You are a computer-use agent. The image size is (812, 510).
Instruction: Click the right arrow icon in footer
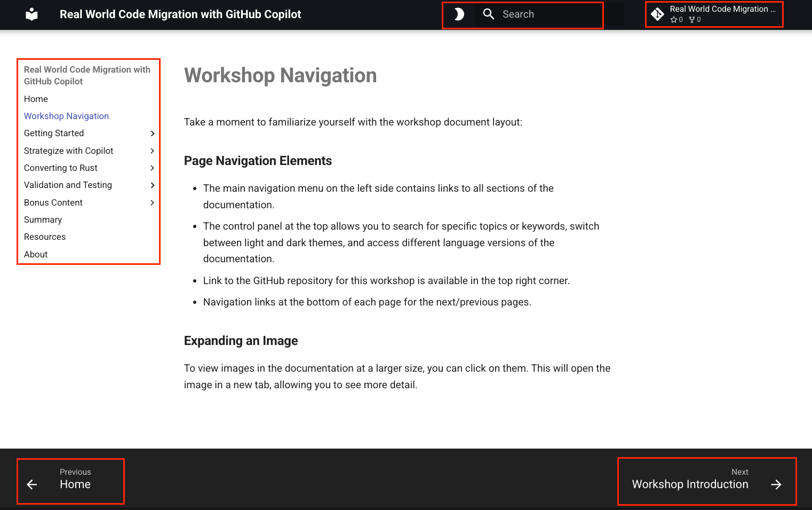[x=776, y=484]
